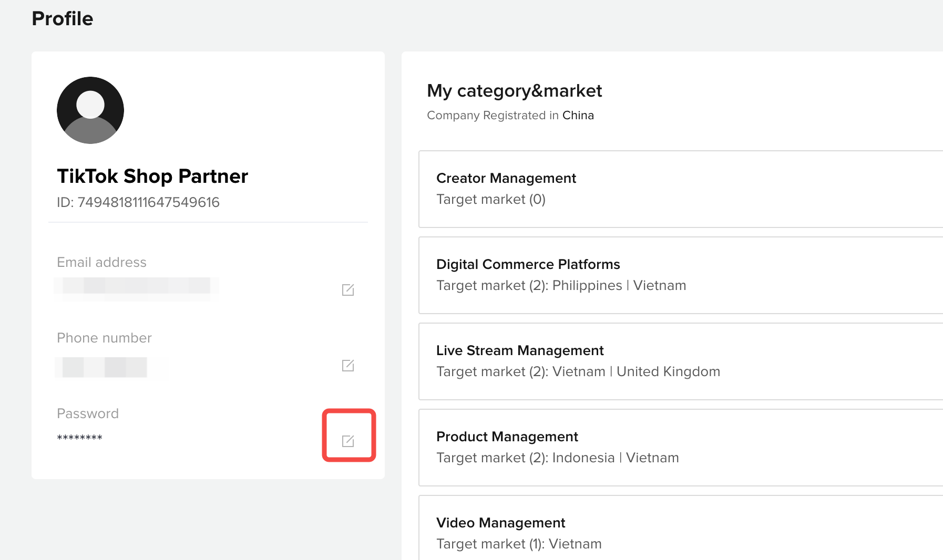
Task: Click the partner ID number text
Action: (138, 202)
